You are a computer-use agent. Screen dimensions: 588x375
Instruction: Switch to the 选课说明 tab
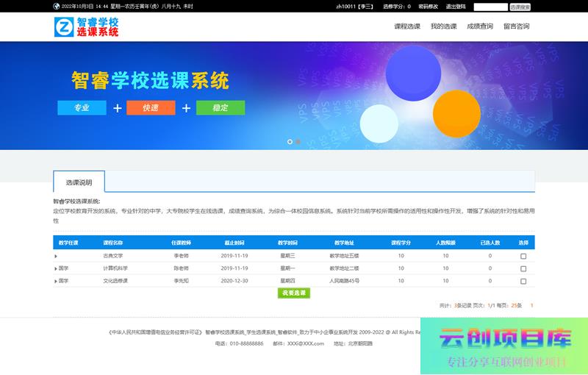79,182
